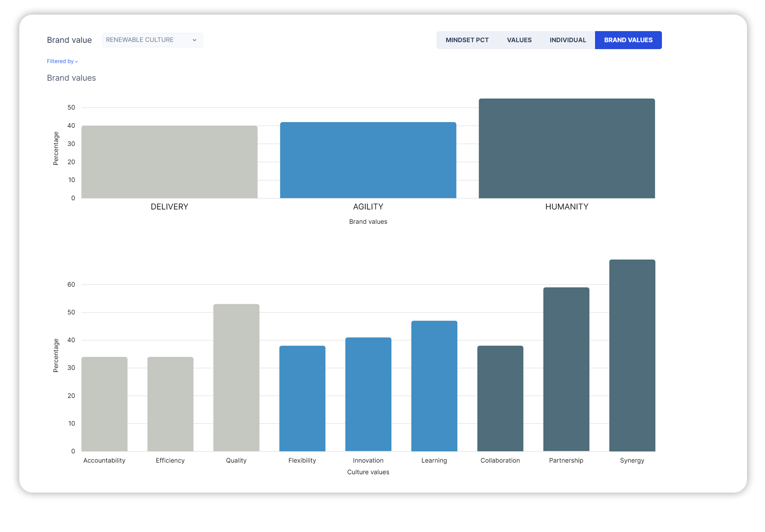This screenshot has height=532, width=765.
Task: Open the Individual tab
Action: [568, 40]
